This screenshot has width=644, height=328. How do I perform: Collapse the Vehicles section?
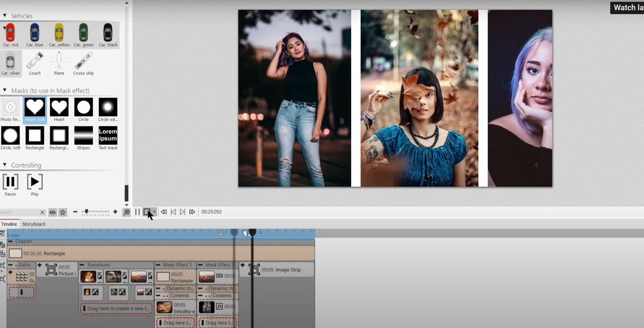click(5, 16)
